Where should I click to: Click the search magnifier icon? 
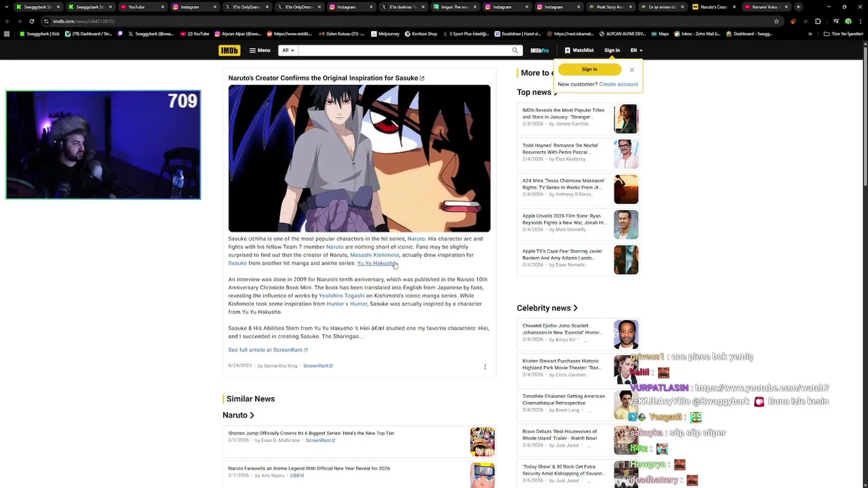coord(515,50)
